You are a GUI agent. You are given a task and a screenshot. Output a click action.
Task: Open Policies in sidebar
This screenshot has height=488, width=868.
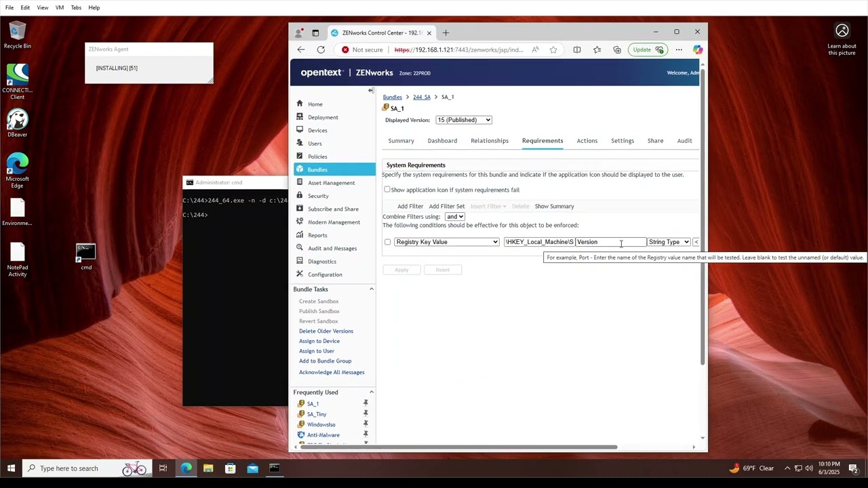click(x=317, y=157)
